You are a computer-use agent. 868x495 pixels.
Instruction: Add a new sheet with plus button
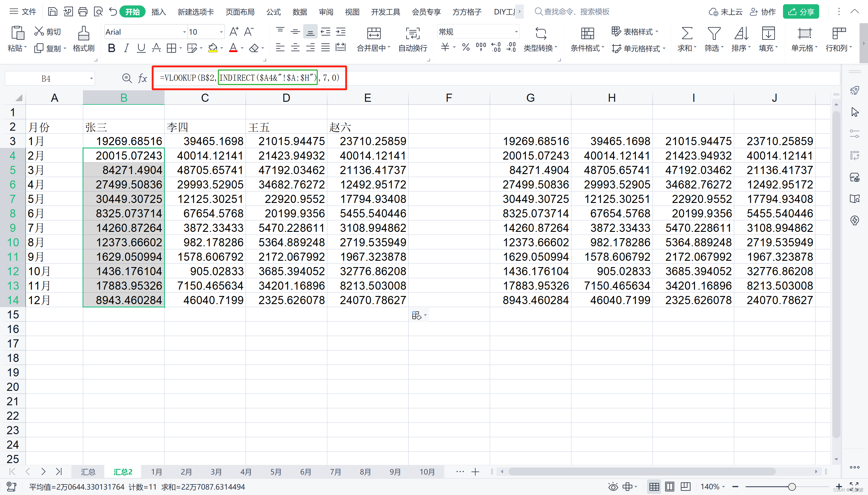pyautogui.click(x=475, y=472)
